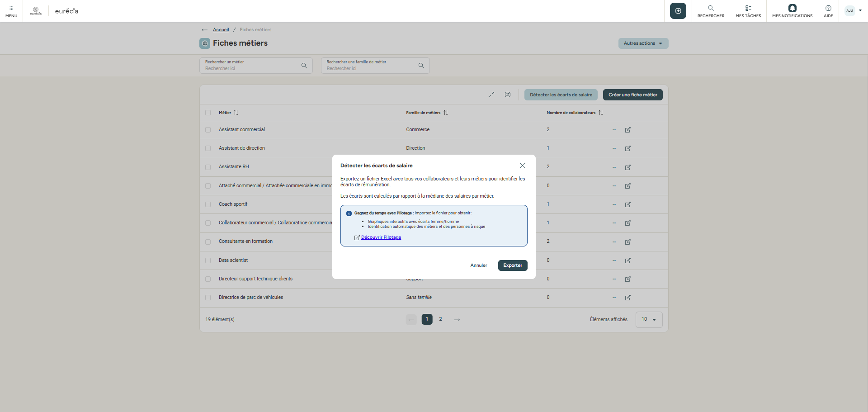Toggle the select-all checkbox in table header
The image size is (868, 412).
pyautogui.click(x=208, y=113)
